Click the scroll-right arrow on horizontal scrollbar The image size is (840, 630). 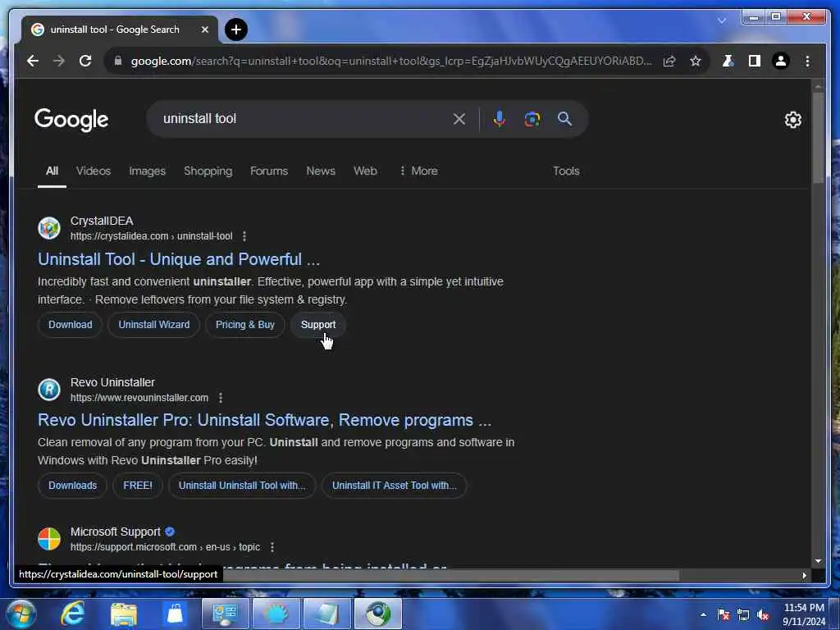pyautogui.click(x=804, y=575)
